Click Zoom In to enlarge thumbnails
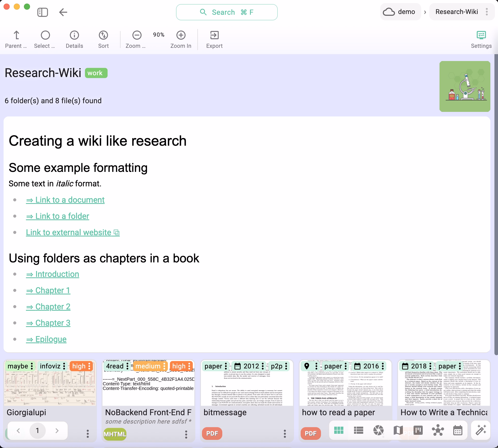The image size is (498, 448). point(181,39)
